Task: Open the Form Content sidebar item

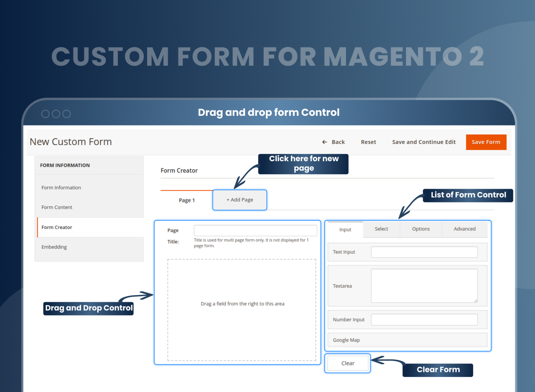Action: click(x=57, y=207)
